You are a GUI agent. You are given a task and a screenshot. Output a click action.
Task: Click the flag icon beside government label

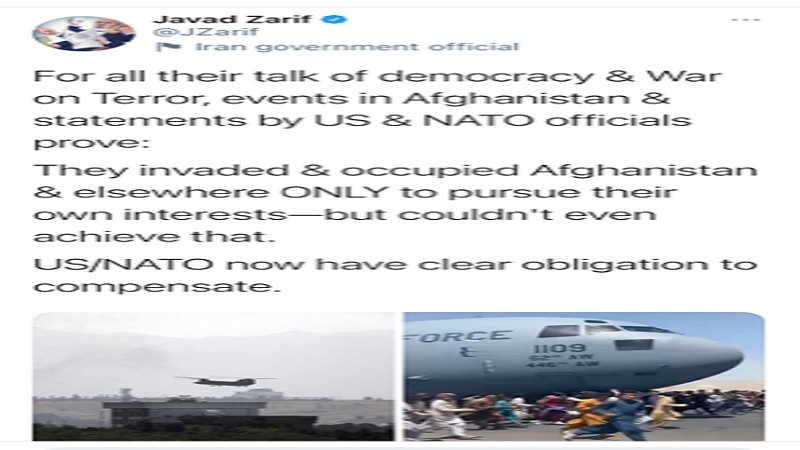click(169, 47)
